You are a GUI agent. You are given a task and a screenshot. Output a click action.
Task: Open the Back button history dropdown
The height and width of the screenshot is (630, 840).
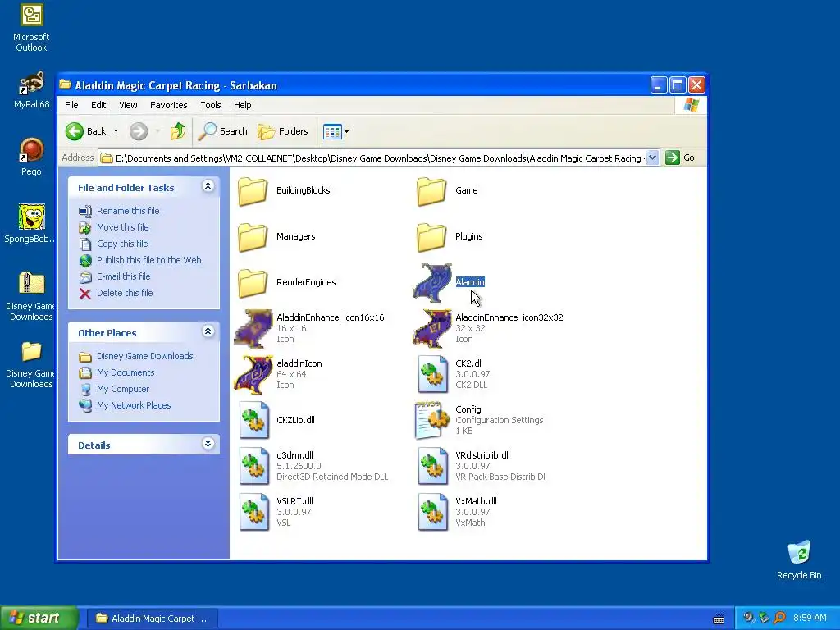116,131
